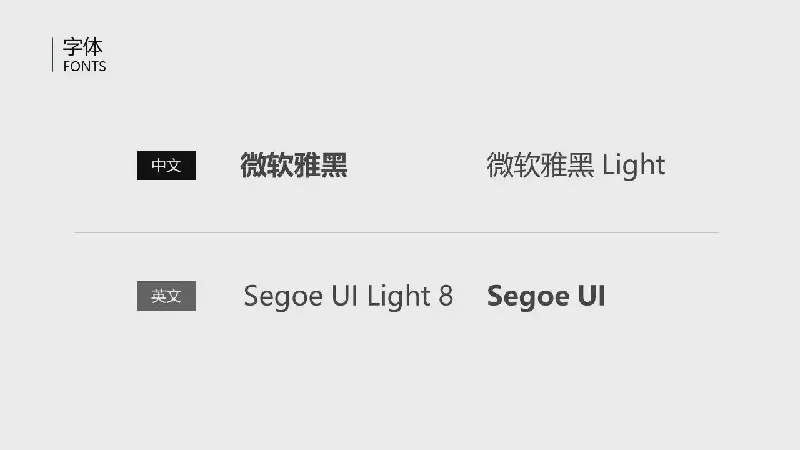Click the digit 8 after Light
Image resolution: width=800 pixels, height=450 pixels.
pos(446,296)
